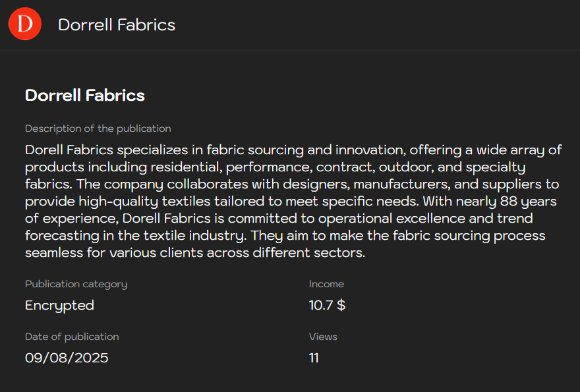The width and height of the screenshot is (580, 392).
Task: Click the dark top navigation bar
Action: [395, 24]
